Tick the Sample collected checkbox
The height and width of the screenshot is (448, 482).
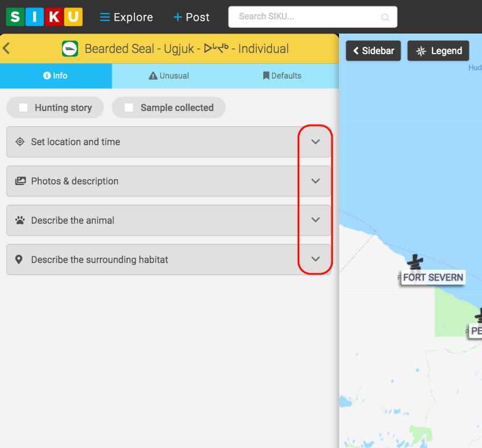129,108
